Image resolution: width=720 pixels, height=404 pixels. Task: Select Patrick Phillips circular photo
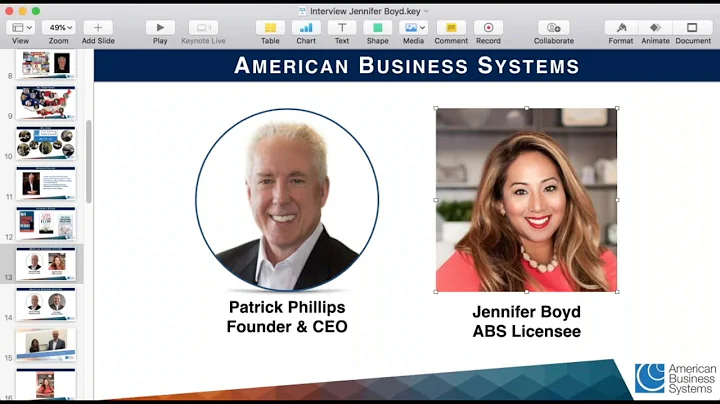pos(287,200)
